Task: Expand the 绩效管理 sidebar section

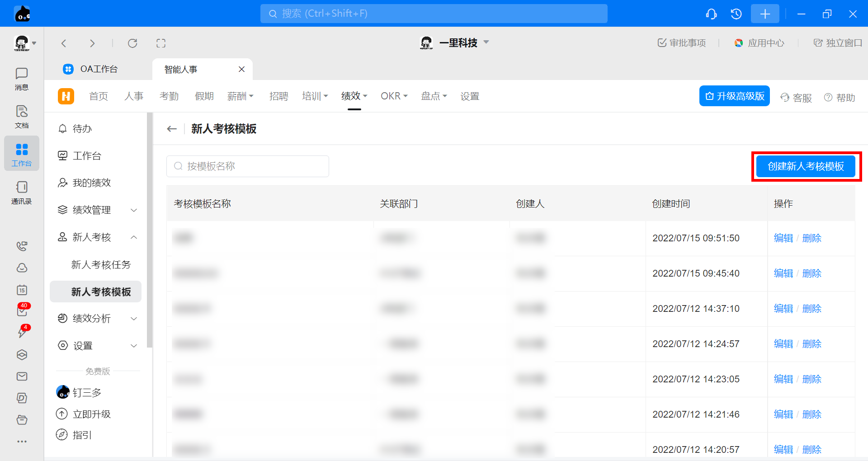Action: [x=134, y=210]
